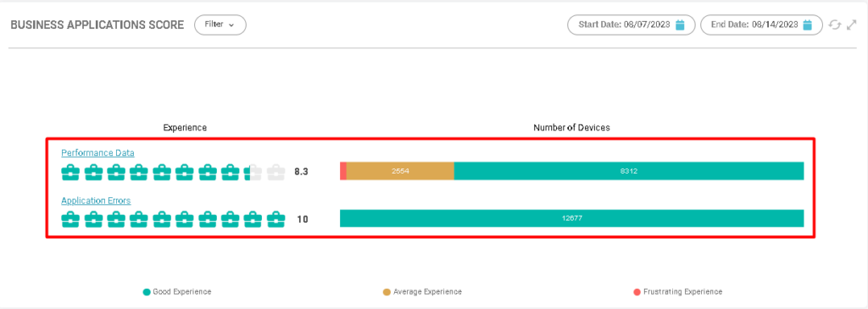
Task: Click the first briefcase icon in Performance Data rating
Action: click(70, 173)
